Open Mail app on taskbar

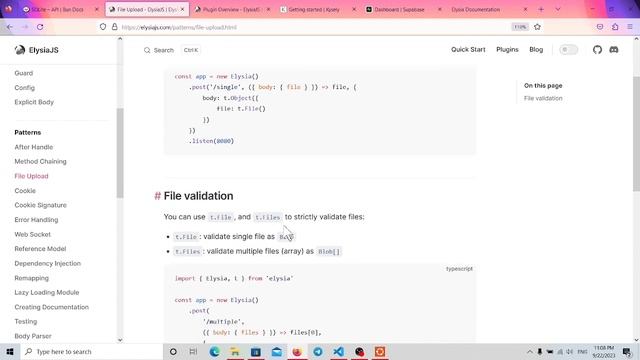pos(276,351)
